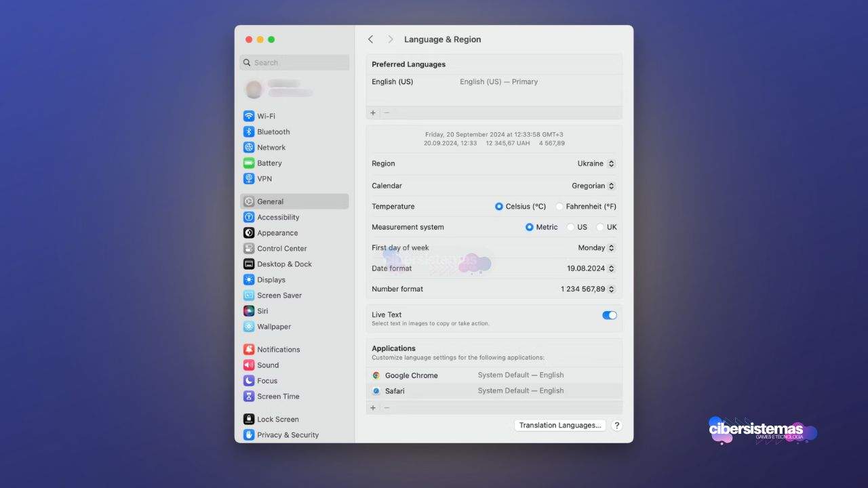Open the Battery icon in sidebar

point(249,163)
